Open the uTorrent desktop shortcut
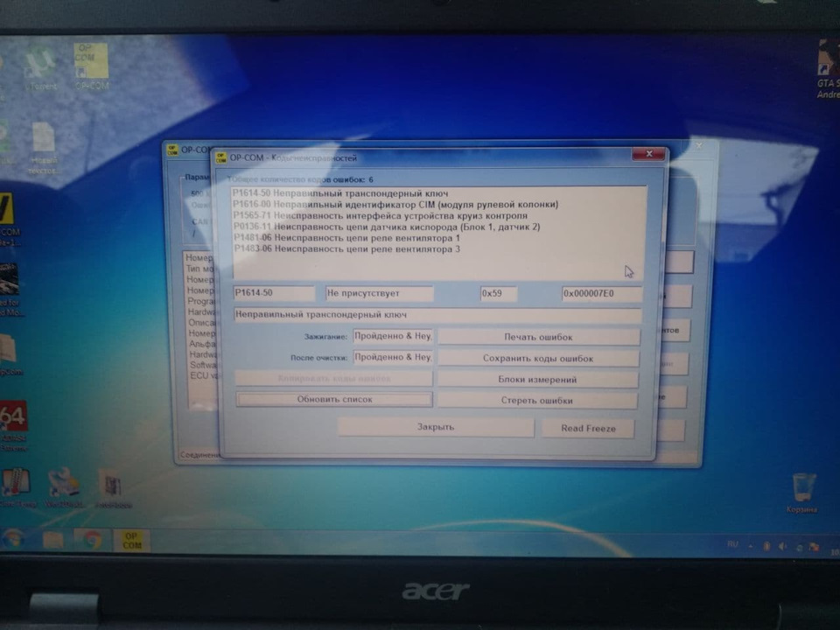This screenshot has width=840, height=630. (42, 68)
